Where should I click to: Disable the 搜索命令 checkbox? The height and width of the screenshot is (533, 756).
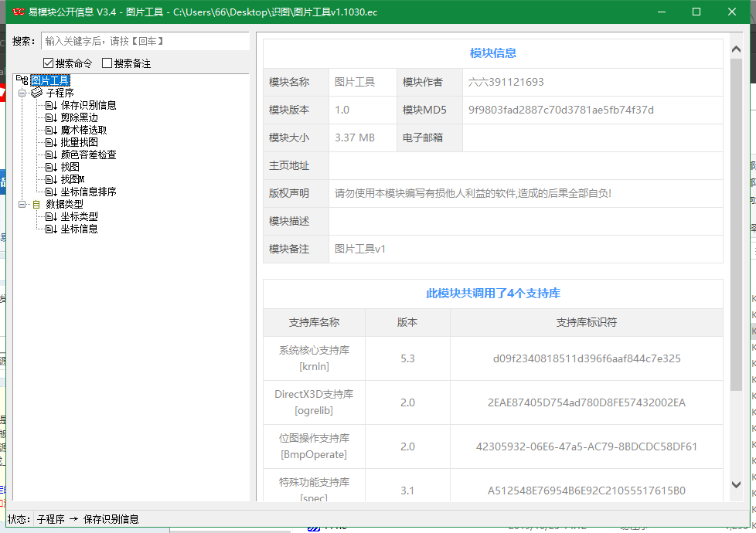click(x=49, y=63)
